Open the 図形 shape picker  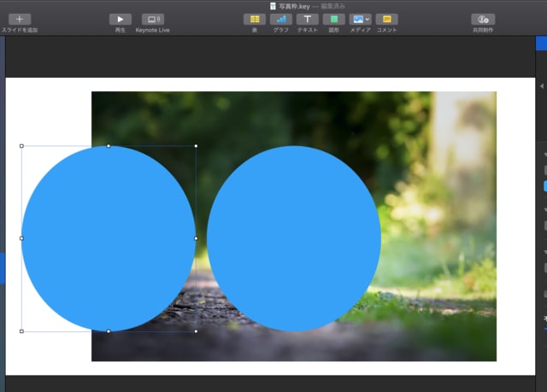pos(334,19)
